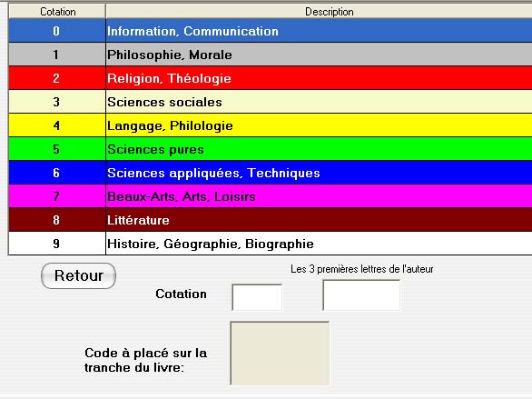The image size is (532, 399).
Task: Select cotation number 9 cell
Action: 57,244
